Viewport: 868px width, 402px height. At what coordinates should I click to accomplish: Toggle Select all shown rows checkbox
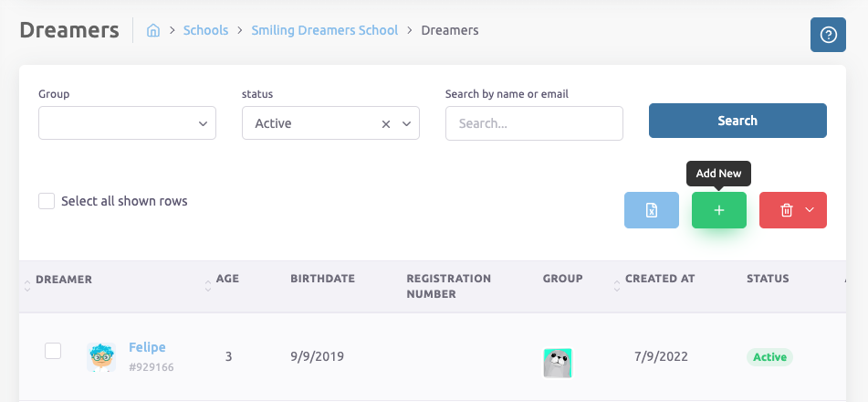47,201
